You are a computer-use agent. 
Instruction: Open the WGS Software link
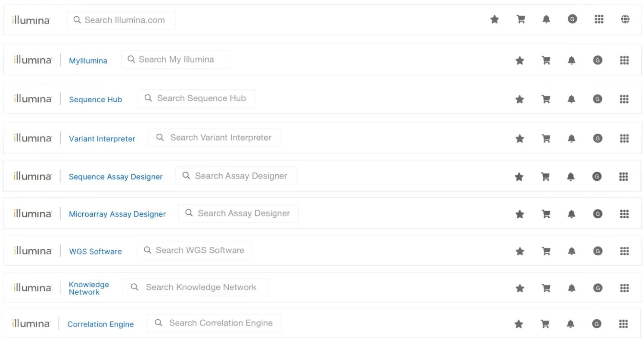point(95,251)
